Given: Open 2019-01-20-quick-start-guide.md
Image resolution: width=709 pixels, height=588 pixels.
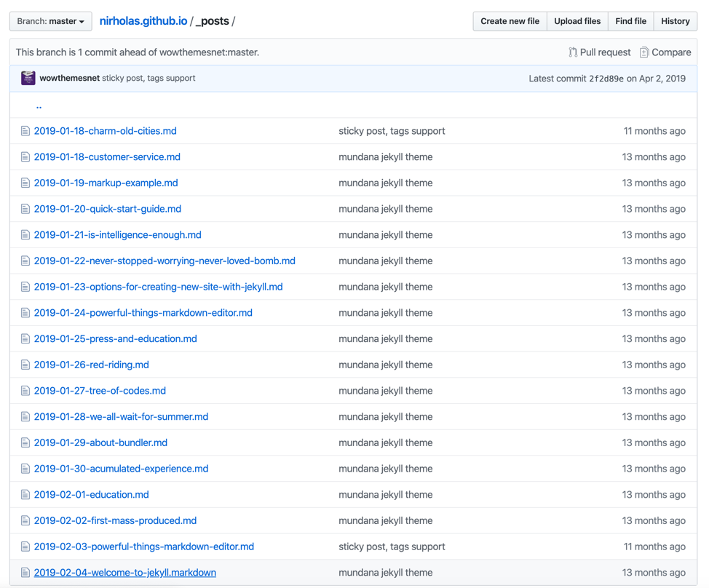Looking at the screenshot, I should pyautogui.click(x=108, y=209).
